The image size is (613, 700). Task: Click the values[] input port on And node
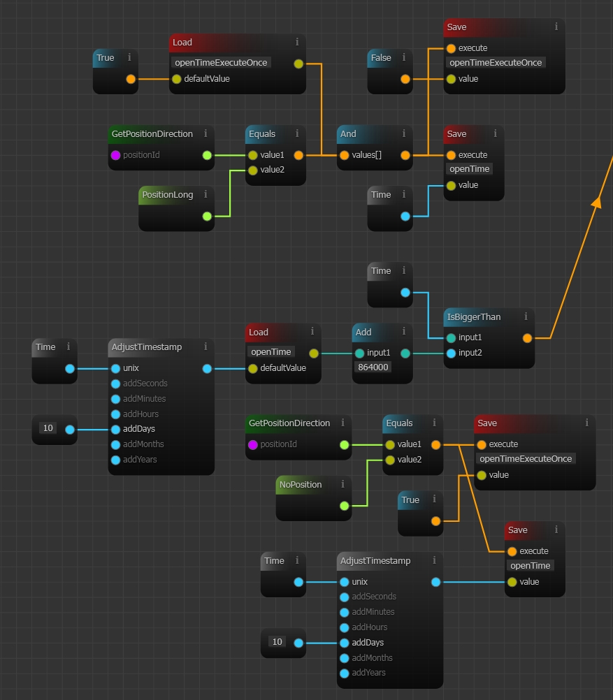tap(344, 155)
